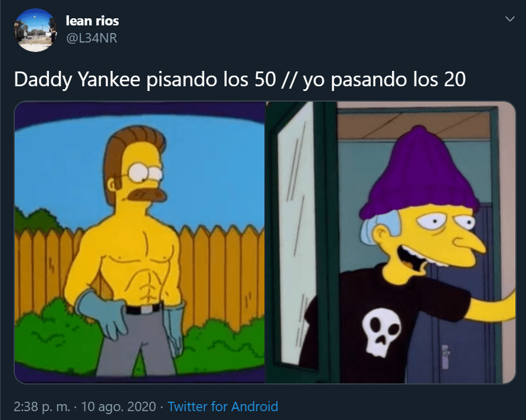The image size is (526, 420).
Task: Click the 2:38 p. m. timestamp
Action: 42,406
